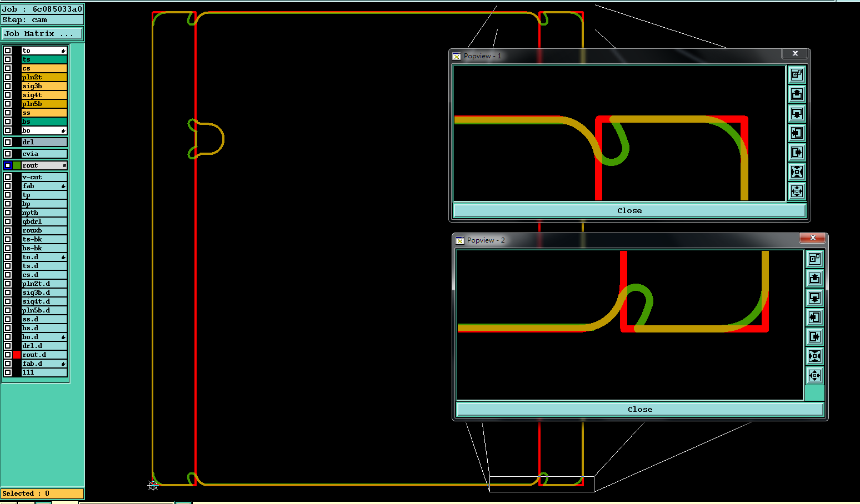Click the 'Job : 6c085033a0' label
The height and width of the screenshot is (504, 860).
tap(42, 9)
